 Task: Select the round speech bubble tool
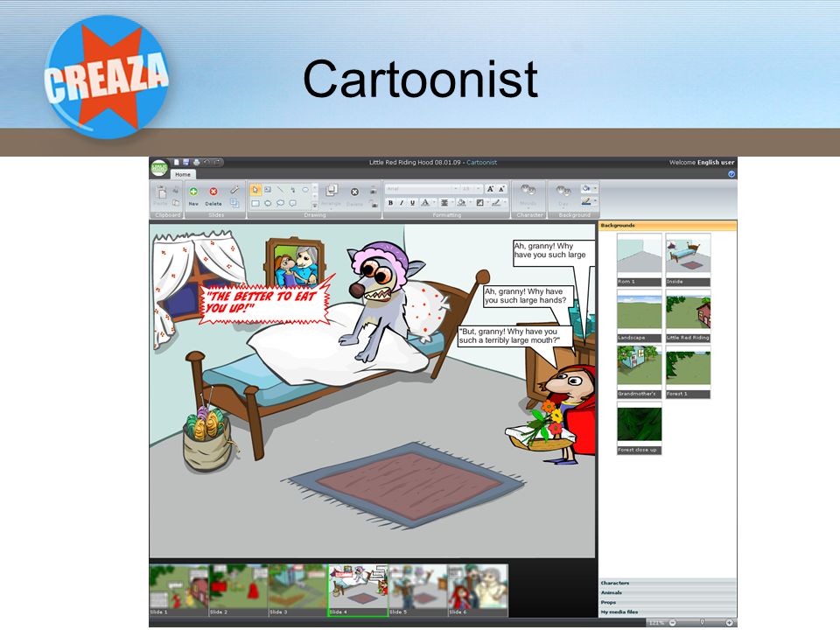(280, 203)
